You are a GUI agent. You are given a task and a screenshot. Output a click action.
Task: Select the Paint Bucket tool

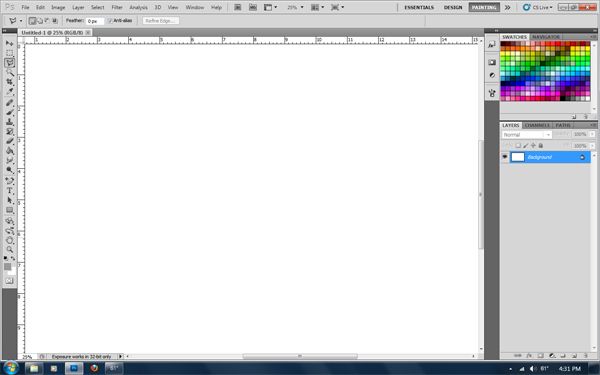[x=10, y=151]
